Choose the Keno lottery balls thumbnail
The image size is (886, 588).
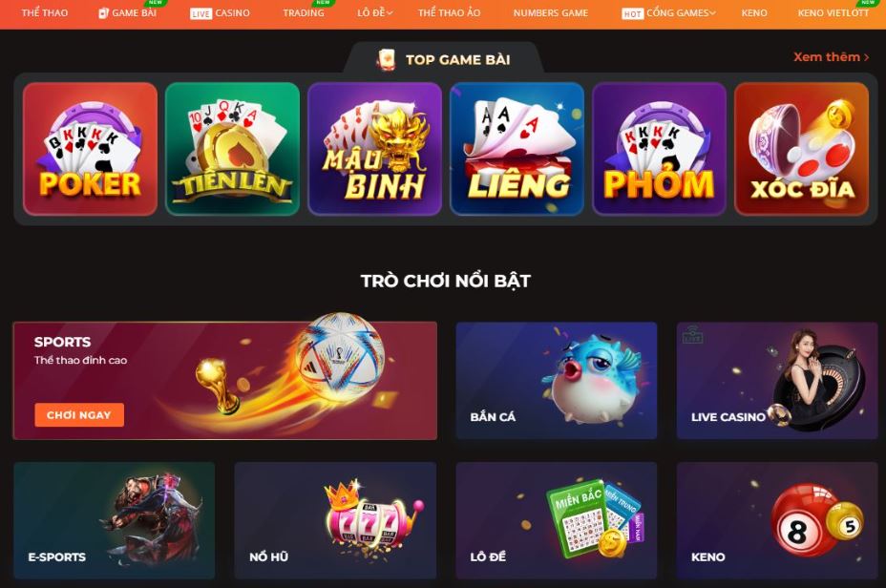777,520
